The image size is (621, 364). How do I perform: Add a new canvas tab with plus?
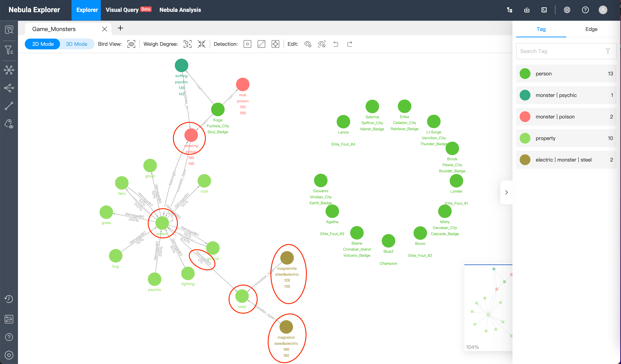(x=120, y=28)
